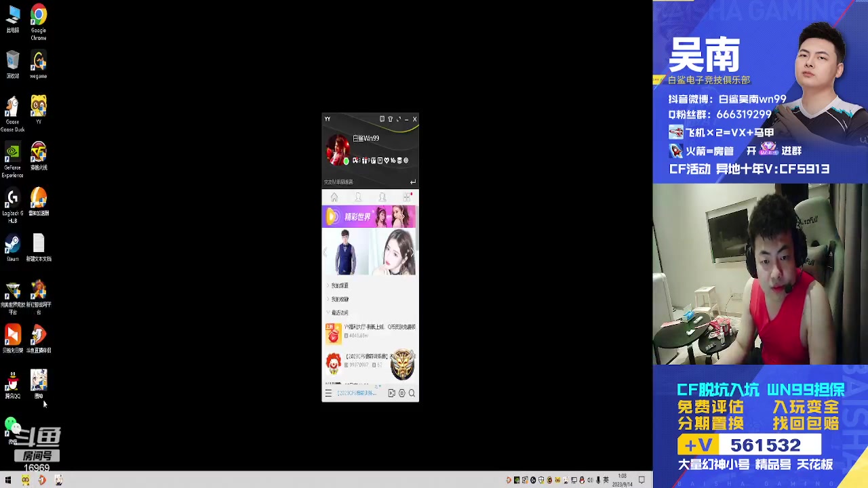Click the golden emblem badge
Screen dimensions: 868x488
pyautogui.click(x=403, y=365)
